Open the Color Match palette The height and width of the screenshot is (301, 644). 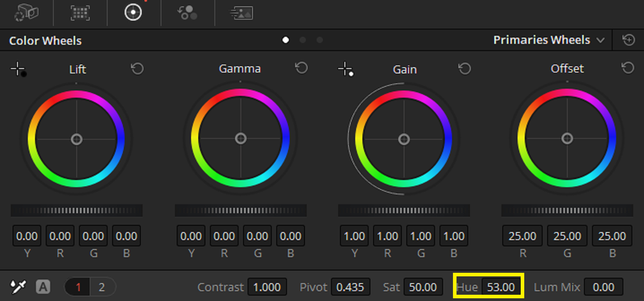(x=80, y=13)
